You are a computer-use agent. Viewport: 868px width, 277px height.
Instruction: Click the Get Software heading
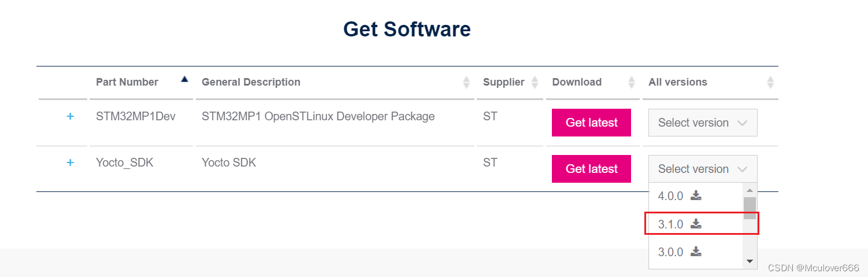point(407,29)
